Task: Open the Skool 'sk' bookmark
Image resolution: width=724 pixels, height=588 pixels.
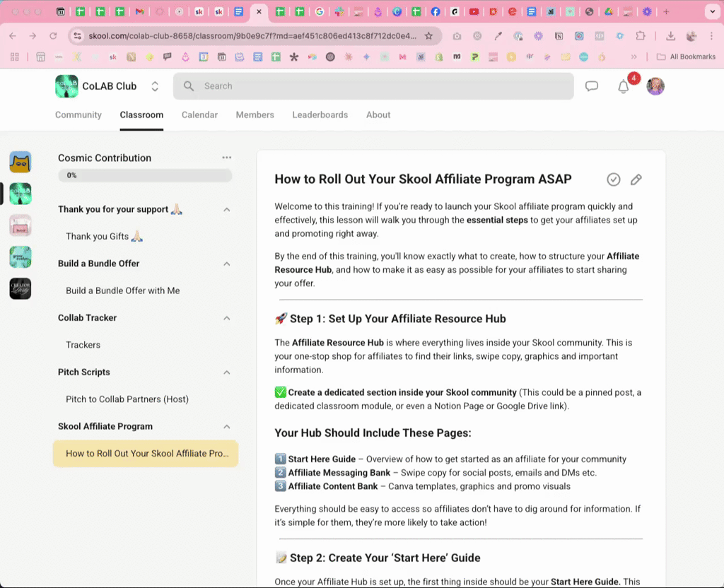Action: 113,57
